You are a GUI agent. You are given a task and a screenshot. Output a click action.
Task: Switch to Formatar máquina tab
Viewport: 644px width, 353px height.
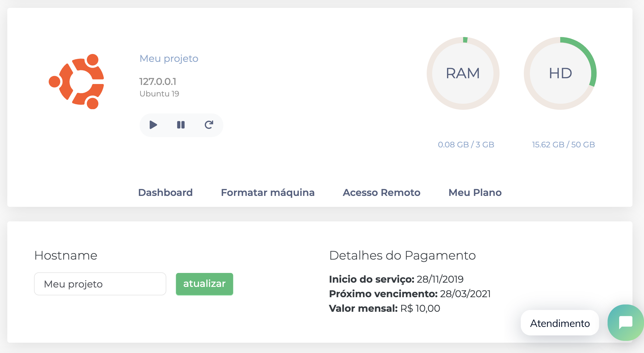[268, 193]
